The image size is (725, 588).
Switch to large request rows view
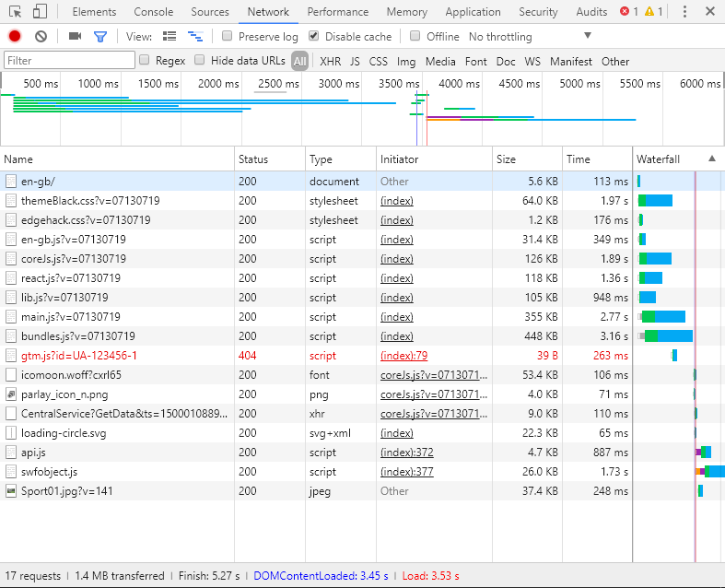click(170, 36)
